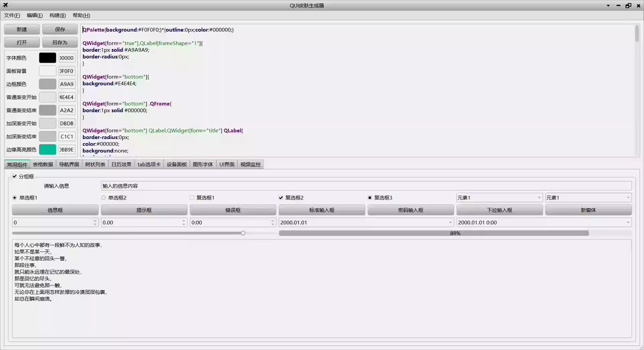Switch to the 导航界面 tab
This screenshot has width=644, height=350.
click(69, 164)
